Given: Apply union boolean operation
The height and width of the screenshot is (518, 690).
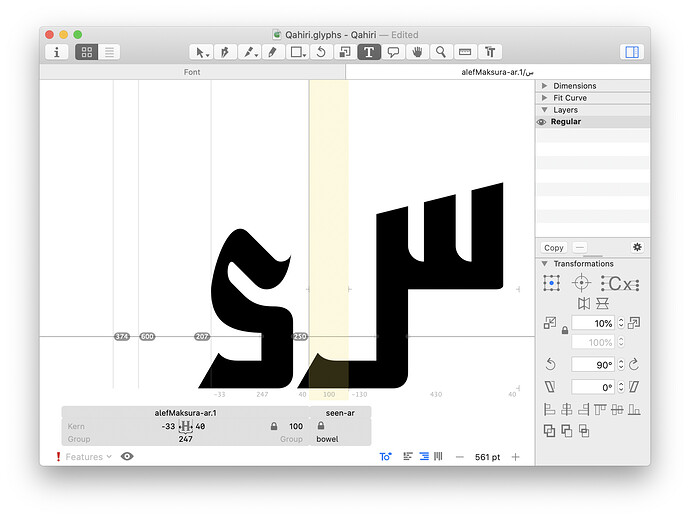Looking at the screenshot, I should click(x=549, y=431).
